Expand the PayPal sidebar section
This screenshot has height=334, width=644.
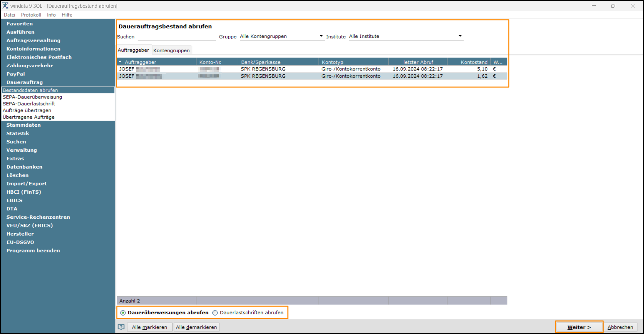[16, 74]
